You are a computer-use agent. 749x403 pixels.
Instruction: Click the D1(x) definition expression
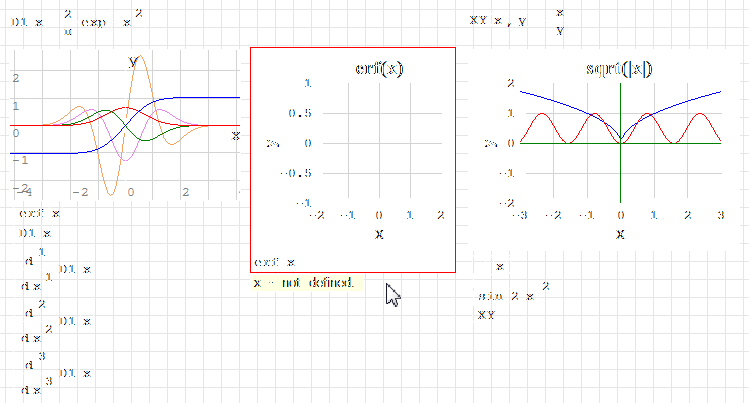pos(79,20)
